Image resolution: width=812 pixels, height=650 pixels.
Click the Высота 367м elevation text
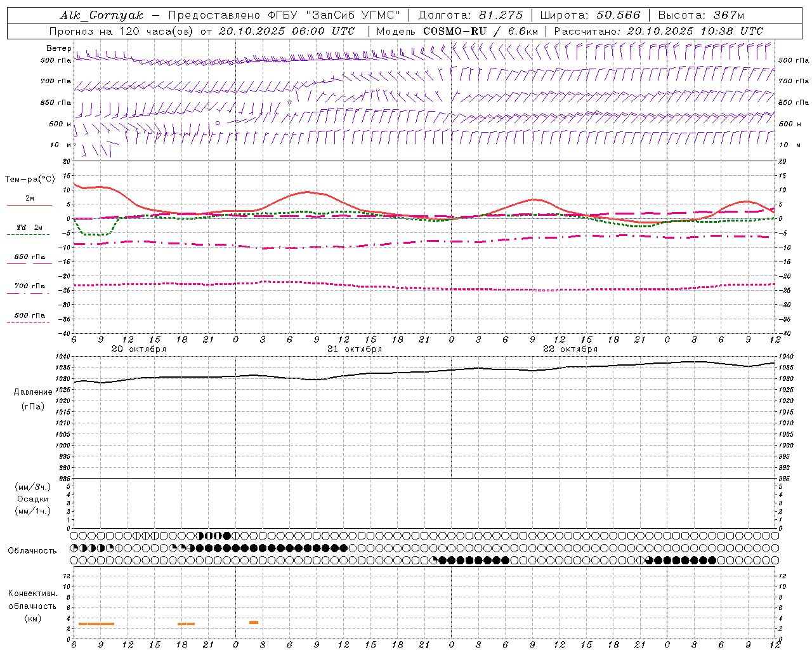pyautogui.click(x=701, y=15)
